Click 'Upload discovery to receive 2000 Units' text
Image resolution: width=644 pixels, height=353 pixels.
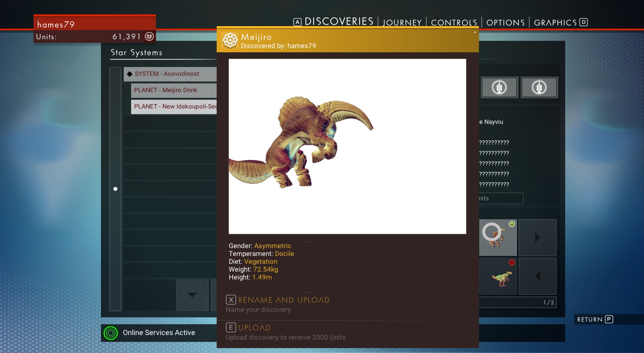(285, 337)
